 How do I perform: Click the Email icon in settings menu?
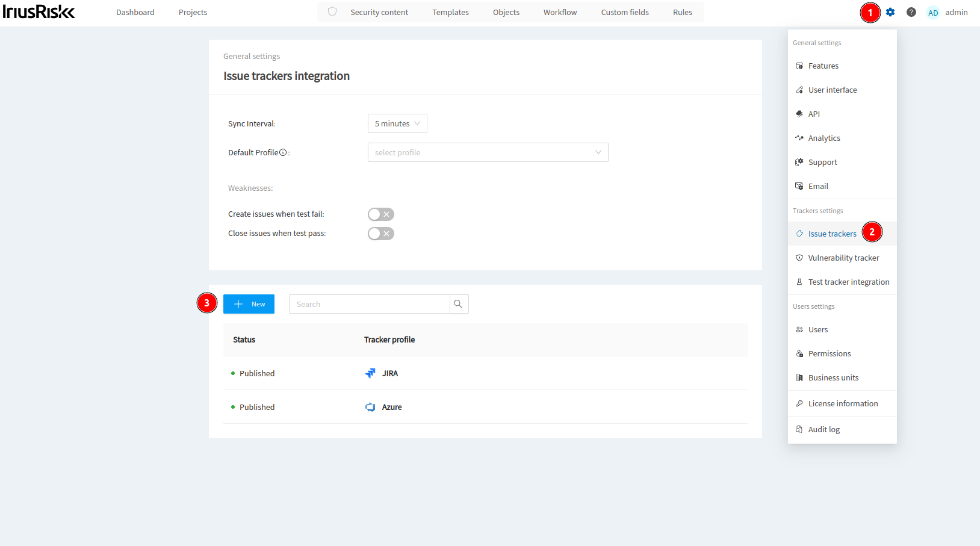pos(799,186)
